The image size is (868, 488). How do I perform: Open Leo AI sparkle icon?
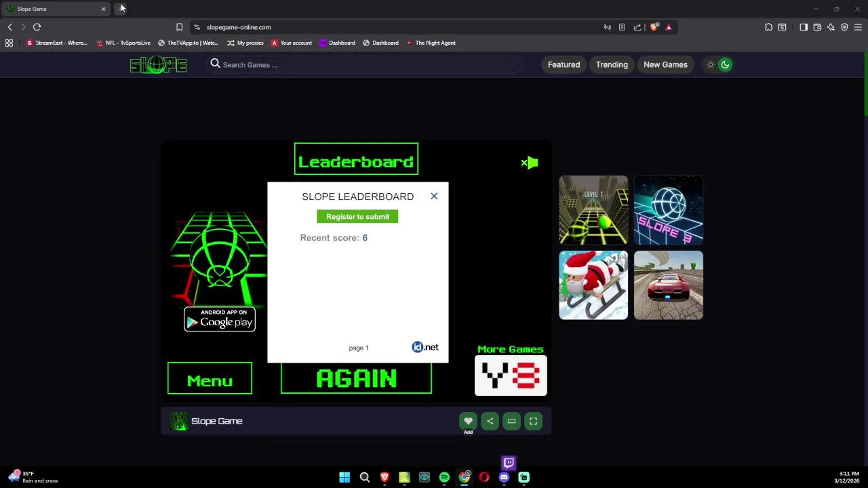click(831, 27)
